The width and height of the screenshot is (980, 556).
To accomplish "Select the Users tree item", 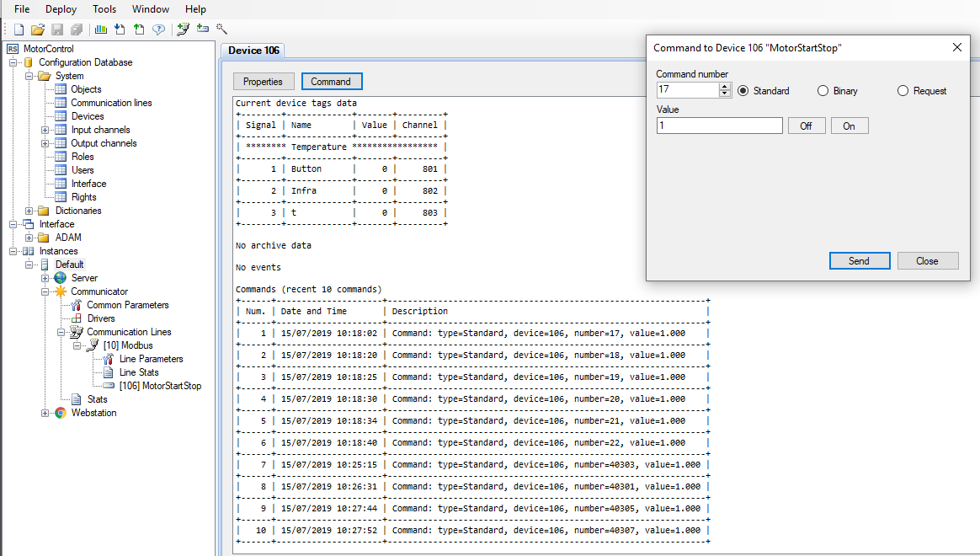I will tap(83, 170).
